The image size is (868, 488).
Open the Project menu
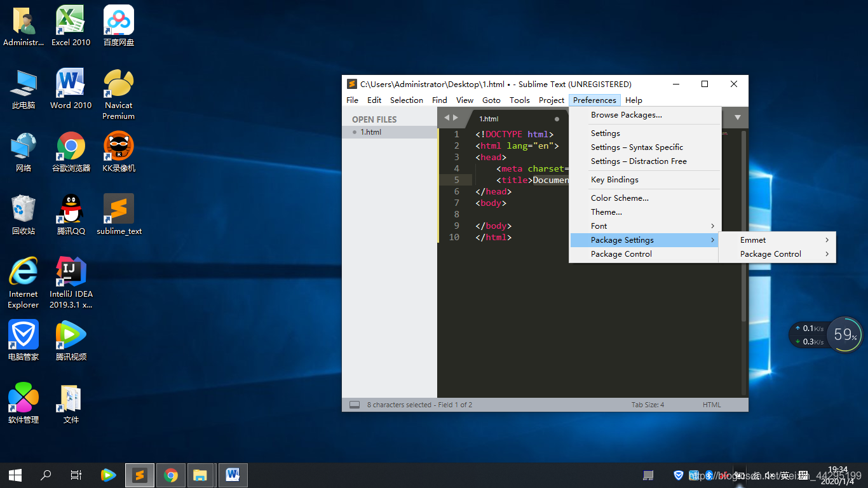pos(552,100)
